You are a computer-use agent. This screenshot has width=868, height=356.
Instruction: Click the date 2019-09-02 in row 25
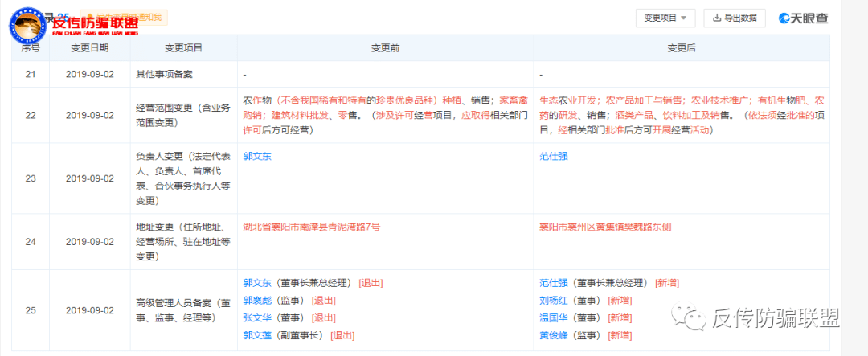90,310
